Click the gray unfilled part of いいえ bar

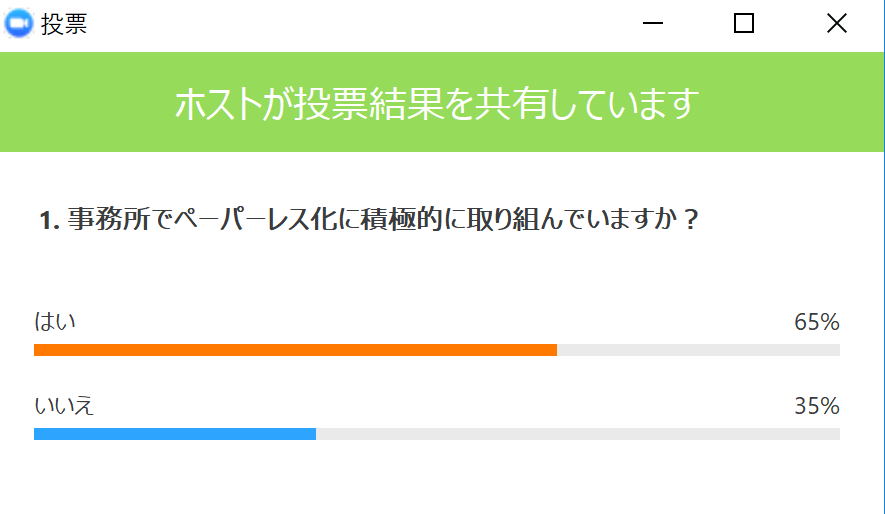point(578,434)
